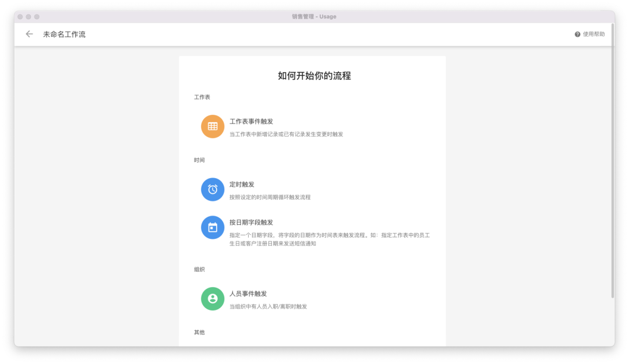This screenshot has width=629, height=364.
Task: Pick the 按日期字段触发 option title
Action: click(251, 222)
